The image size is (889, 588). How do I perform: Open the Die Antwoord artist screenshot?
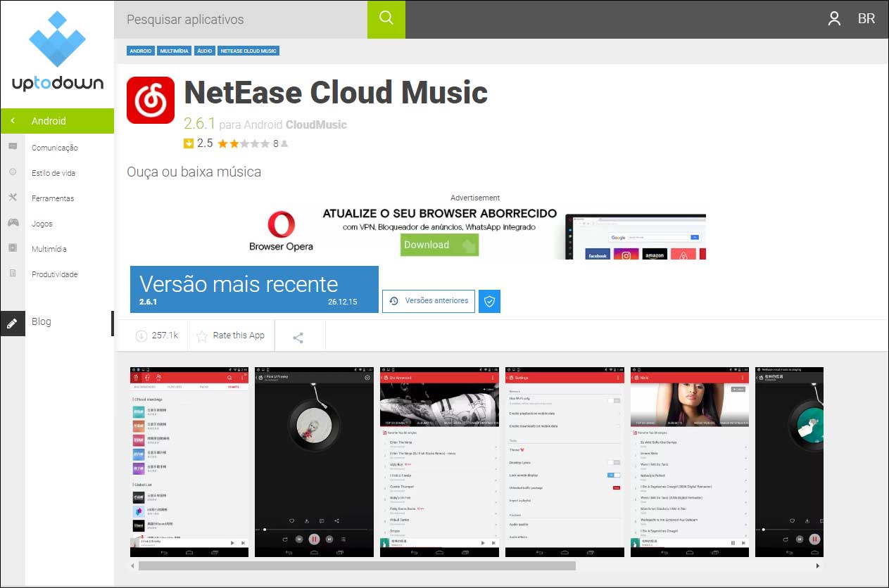(x=439, y=462)
